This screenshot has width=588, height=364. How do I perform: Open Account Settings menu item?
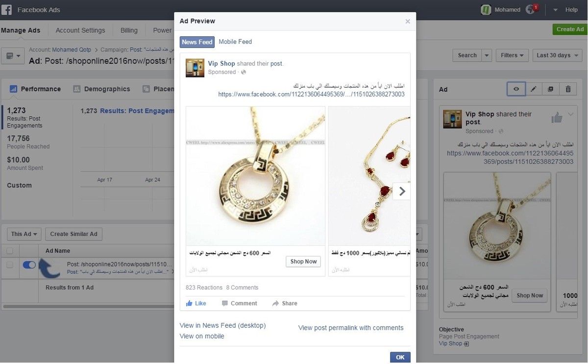click(x=80, y=30)
